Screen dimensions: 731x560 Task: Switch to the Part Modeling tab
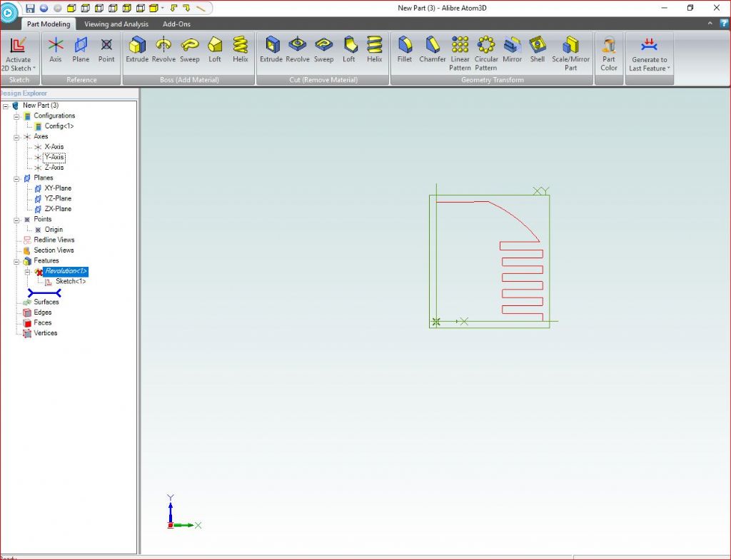coord(49,24)
